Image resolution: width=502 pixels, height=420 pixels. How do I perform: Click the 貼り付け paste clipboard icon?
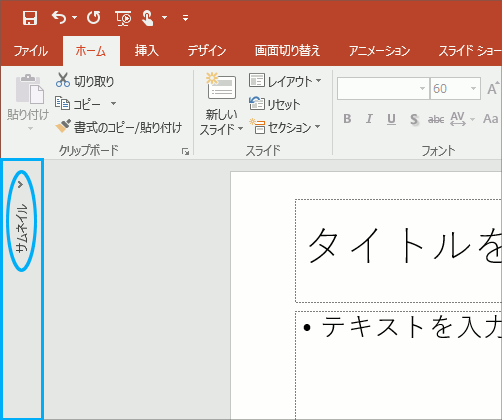point(29,89)
